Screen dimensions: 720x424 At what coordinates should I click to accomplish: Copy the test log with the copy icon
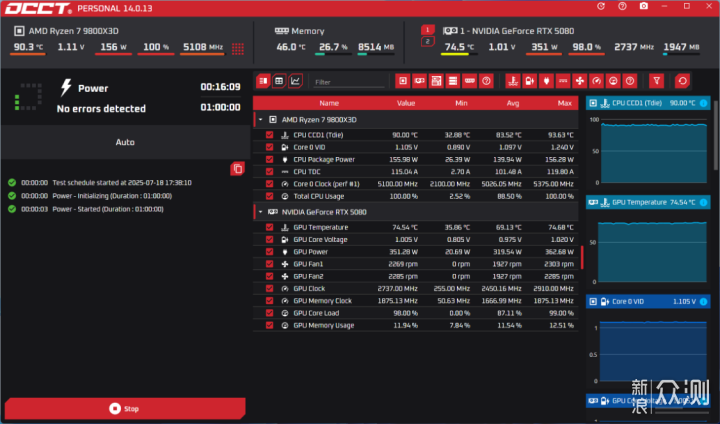[x=237, y=169]
